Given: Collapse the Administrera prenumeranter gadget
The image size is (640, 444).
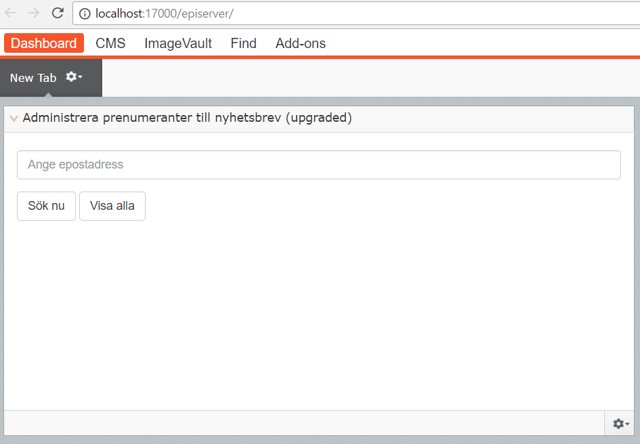Looking at the screenshot, I should point(13,118).
